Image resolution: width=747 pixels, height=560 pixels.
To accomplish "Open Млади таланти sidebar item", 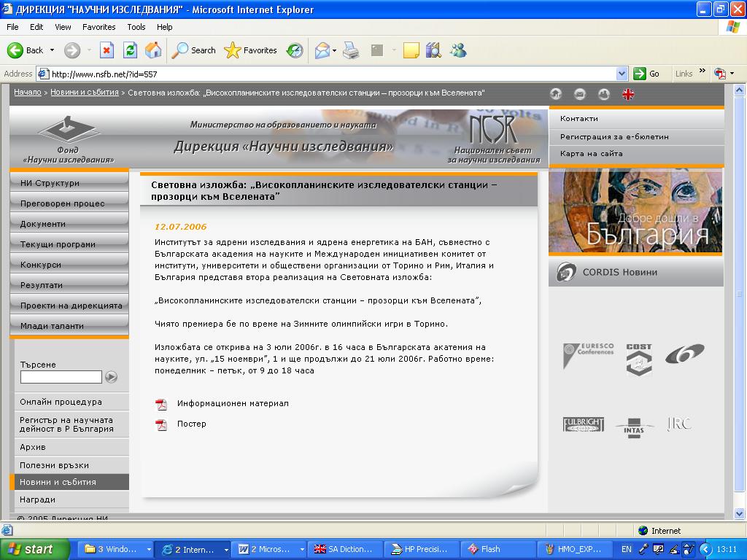I will click(x=69, y=326).
